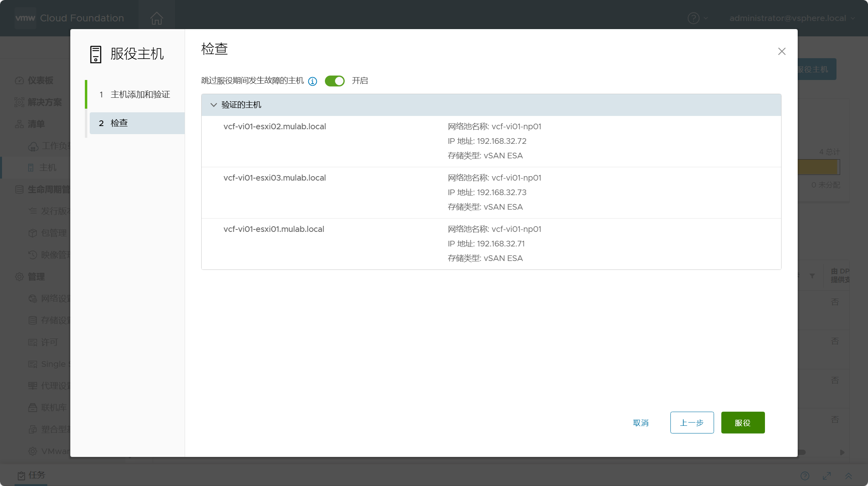Image resolution: width=868 pixels, height=486 pixels.
Task: Click the bottom bar help circle icon
Action: (x=805, y=476)
